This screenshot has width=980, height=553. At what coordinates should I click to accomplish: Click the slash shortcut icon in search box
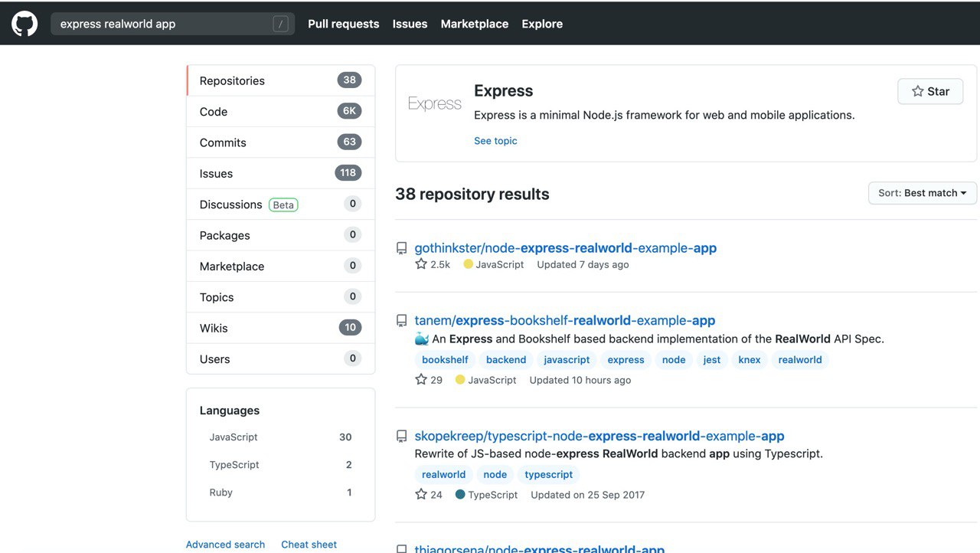pos(281,24)
